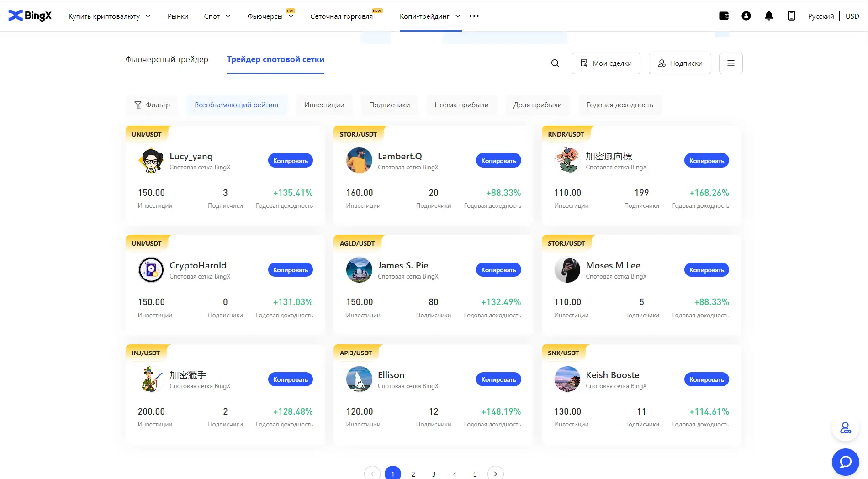Image resolution: width=868 pixels, height=479 pixels.
Task: Open the user profile account icon
Action: point(746,16)
